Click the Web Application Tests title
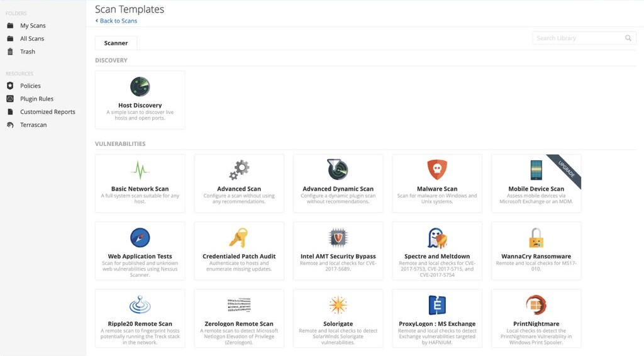This screenshot has height=356, width=644. [x=140, y=256]
